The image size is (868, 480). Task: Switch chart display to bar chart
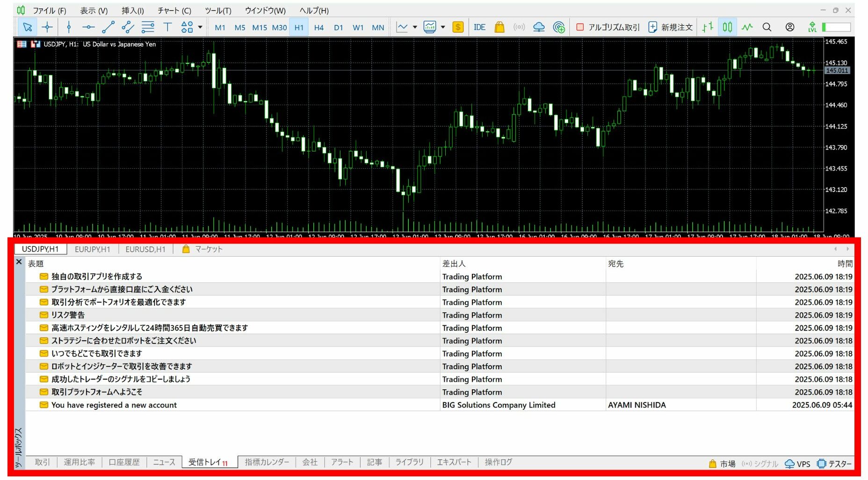(x=708, y=27)
